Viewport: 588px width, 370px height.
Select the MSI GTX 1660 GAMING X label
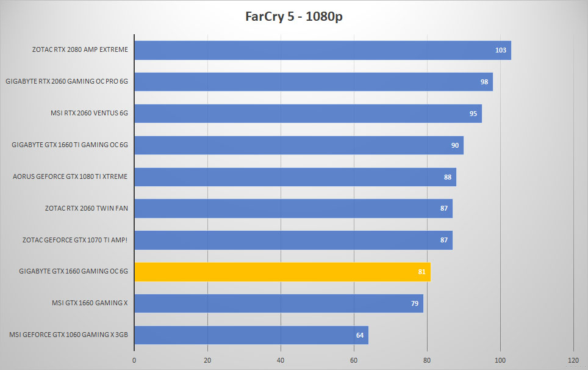tap(90, 303)
